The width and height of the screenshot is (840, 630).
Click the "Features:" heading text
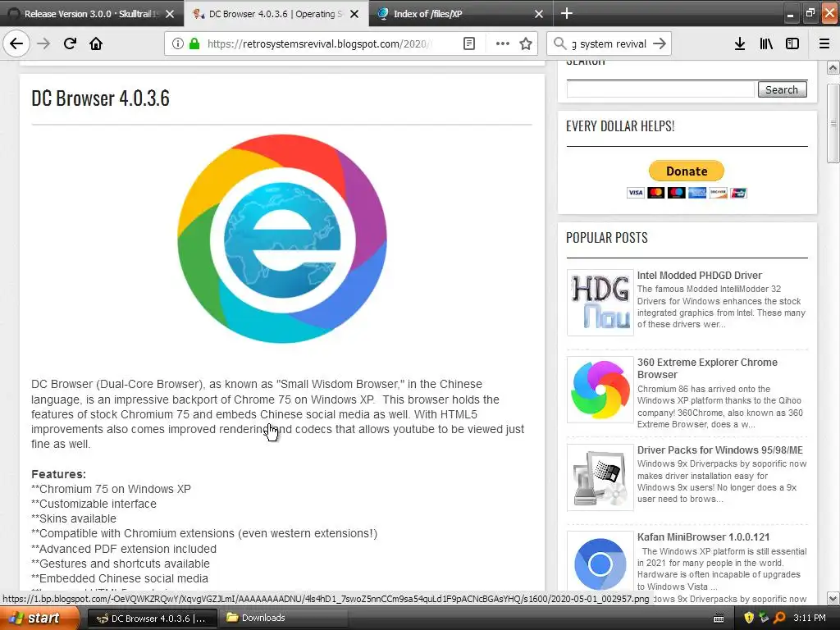(58, 474)
